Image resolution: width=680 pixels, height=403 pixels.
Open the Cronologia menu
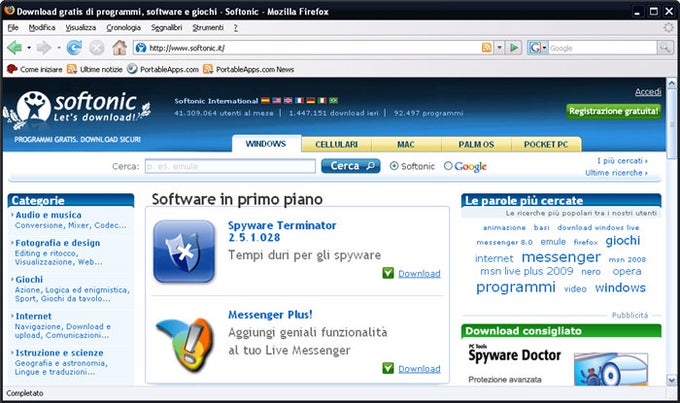[x=124, y=28]
